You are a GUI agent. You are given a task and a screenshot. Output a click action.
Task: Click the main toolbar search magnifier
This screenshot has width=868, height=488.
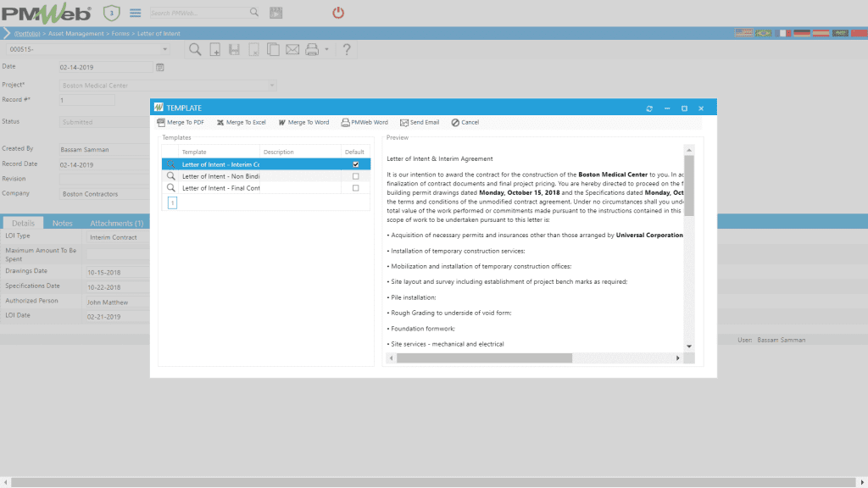(195, 50)
